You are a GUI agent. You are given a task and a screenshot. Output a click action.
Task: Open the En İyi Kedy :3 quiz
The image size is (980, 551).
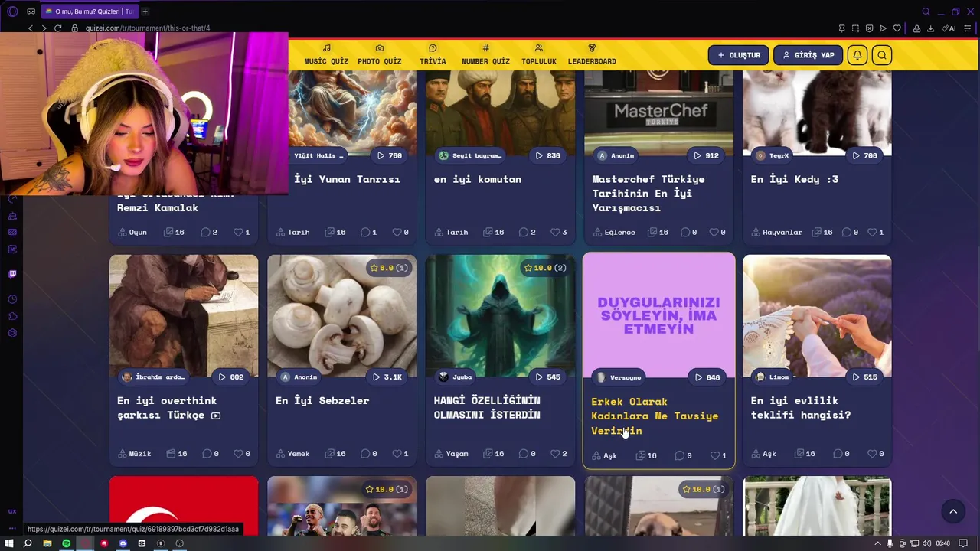[x=794, y=179]
